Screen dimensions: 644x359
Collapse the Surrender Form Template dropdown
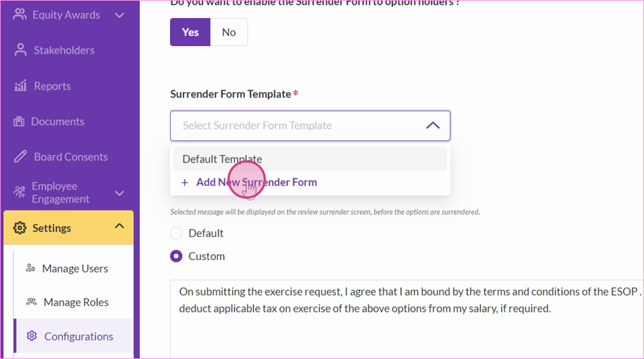click(x=433, y=126)
